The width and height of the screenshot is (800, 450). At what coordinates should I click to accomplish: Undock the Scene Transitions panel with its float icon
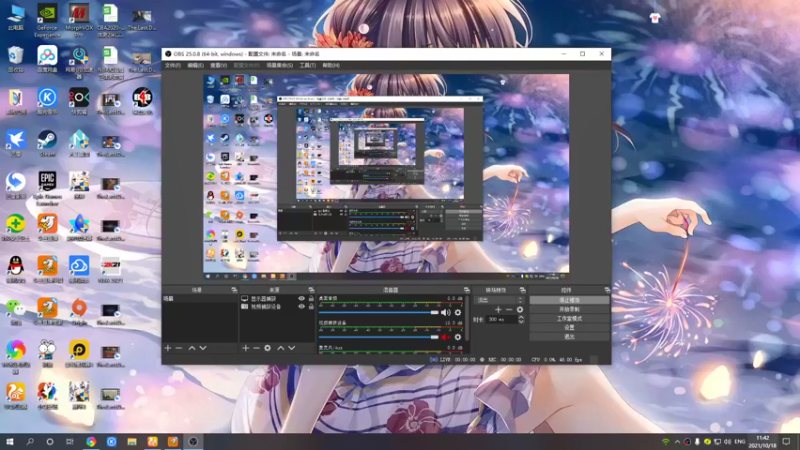coord(522,290)
